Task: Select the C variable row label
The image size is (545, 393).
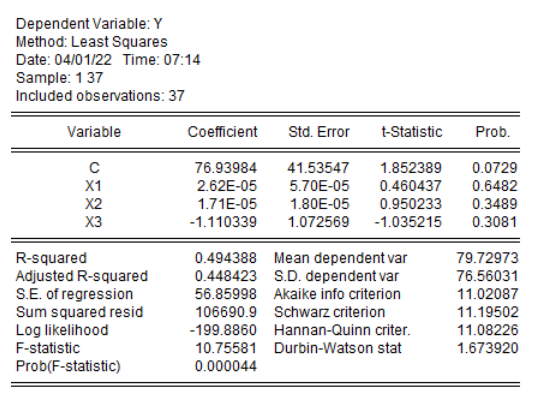Action: tap(94, 168)
